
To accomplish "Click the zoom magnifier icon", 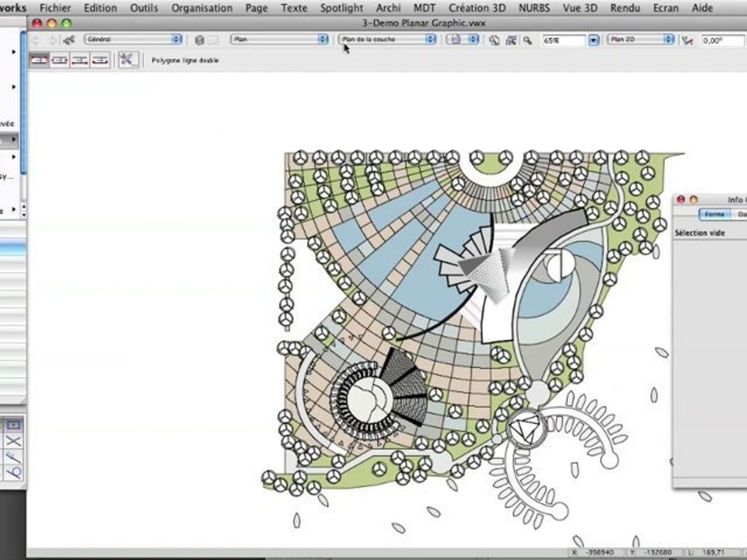I will pyautogui.click(x=528, y=40).
